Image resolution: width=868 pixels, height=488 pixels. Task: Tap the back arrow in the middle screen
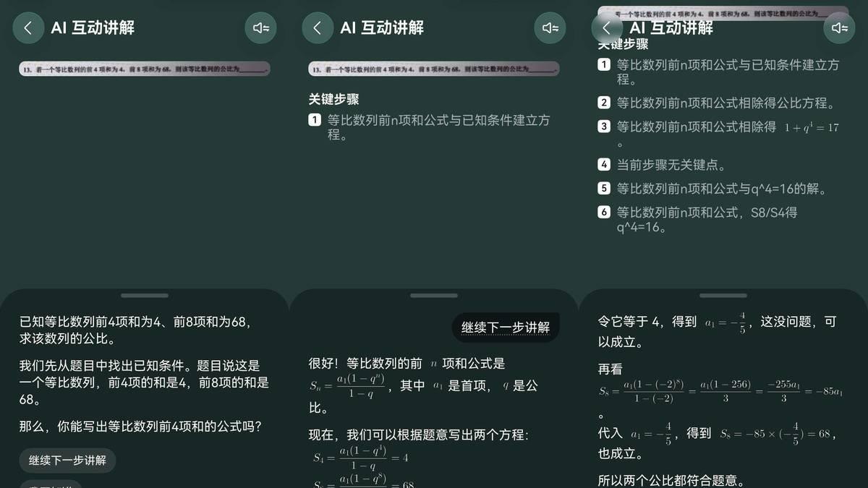point(318,28)
